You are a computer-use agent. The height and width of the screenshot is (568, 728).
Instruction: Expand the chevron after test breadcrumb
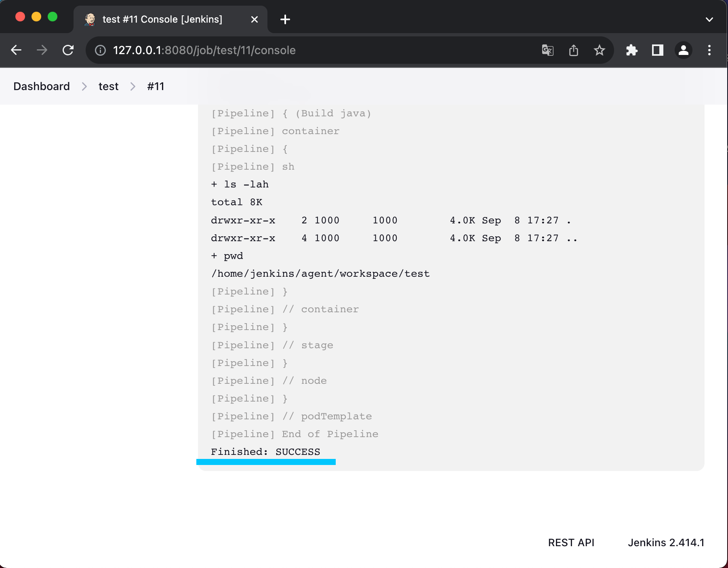coord(133,86)
